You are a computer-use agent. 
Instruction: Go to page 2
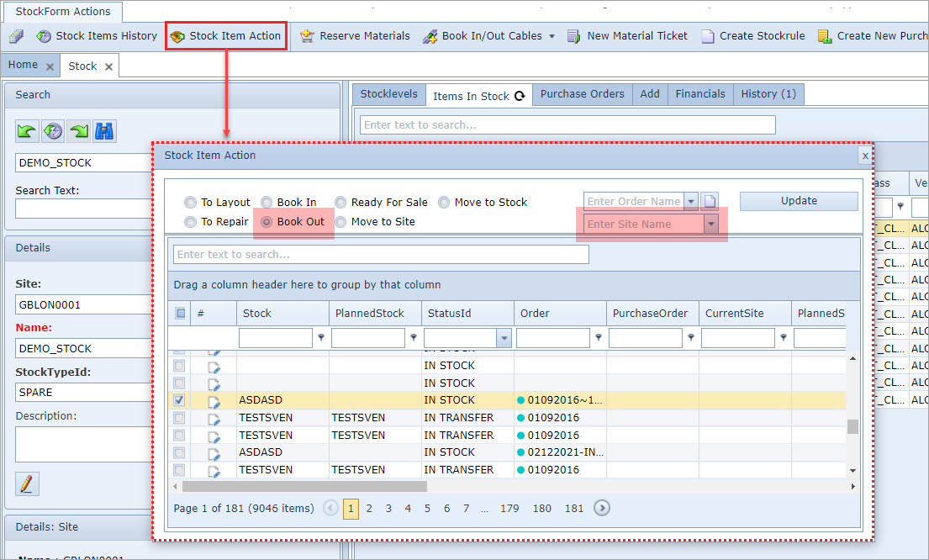tap(369, 509)
